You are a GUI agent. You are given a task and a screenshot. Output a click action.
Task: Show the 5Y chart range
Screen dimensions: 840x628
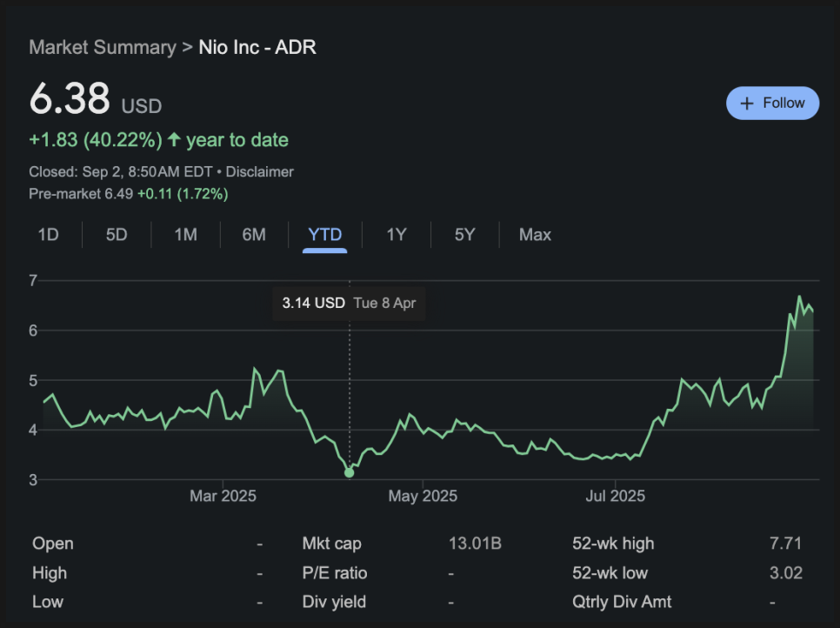(x=464, y=235)
